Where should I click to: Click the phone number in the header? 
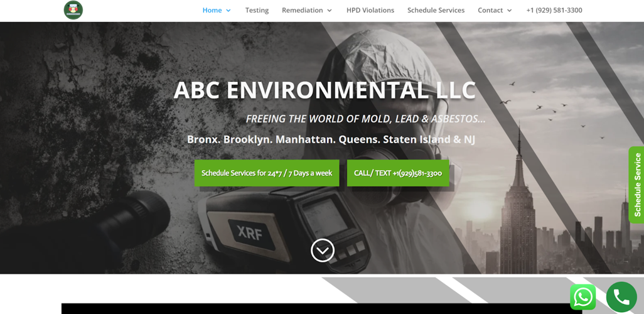click(x=554, y=10)
